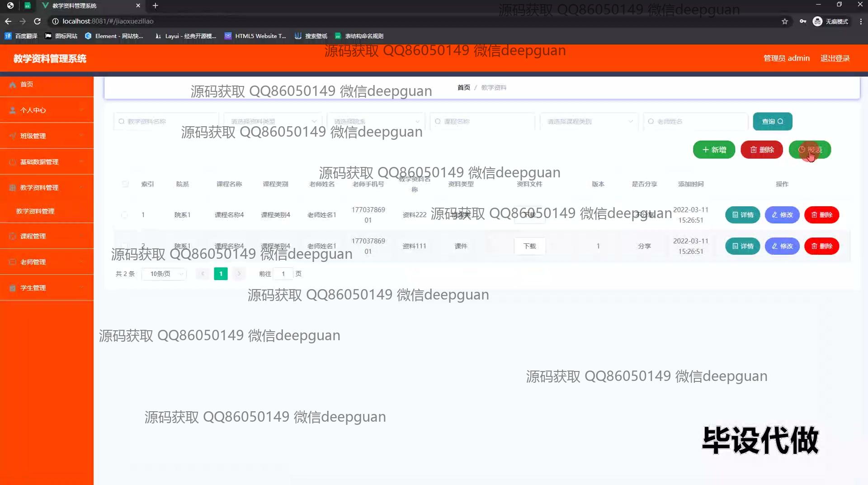This screenshot has width=868, height=485.
Task: Open the 资料类型 select dropdown
Action: pyautogui.click(x=273, y=121)
